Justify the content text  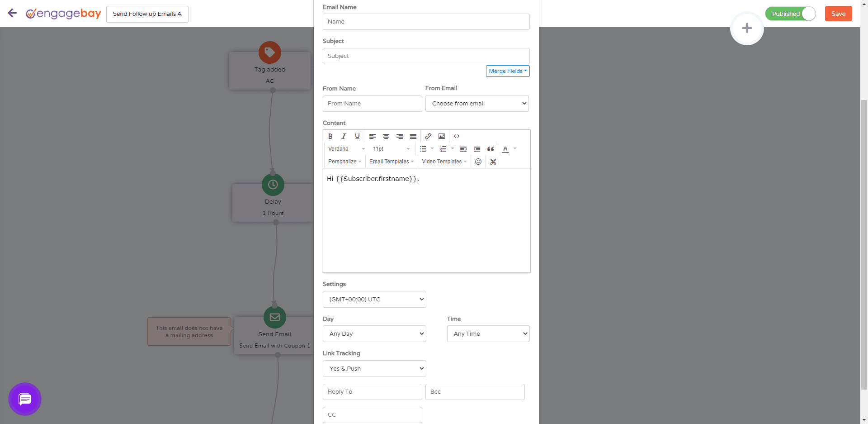tap(413, 136)
